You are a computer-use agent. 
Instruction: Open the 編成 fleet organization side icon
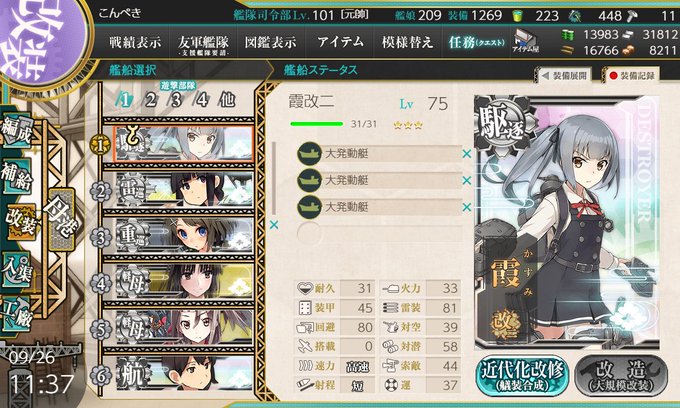pyautogui.click(x=17, y=131)
